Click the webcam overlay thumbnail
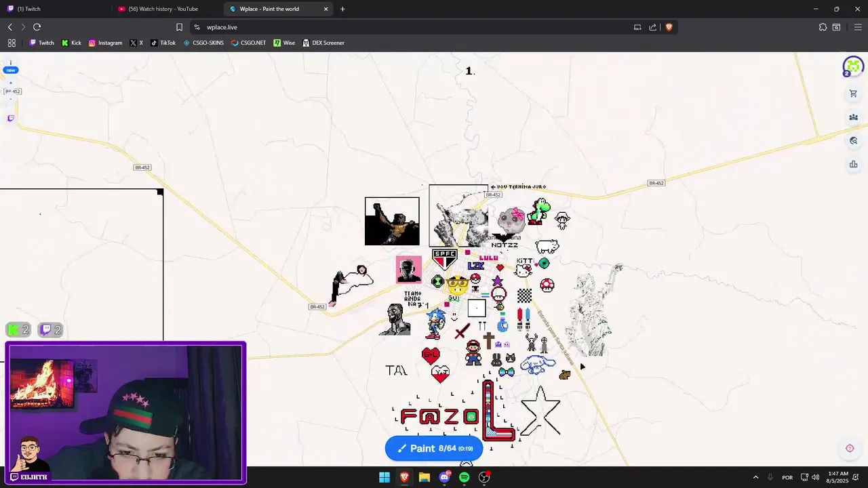The image size is (868, 488). tap(125, 413)
